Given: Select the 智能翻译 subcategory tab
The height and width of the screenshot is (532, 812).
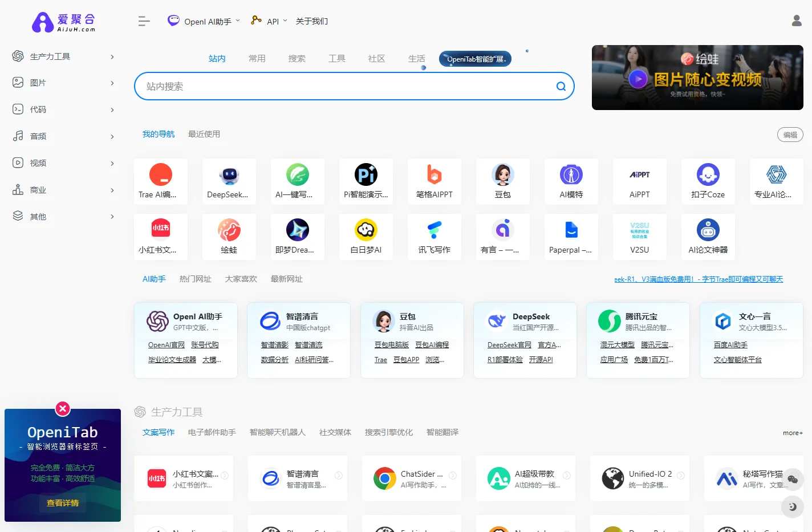Looking at the screenshot, I should pyautogui.click(x=442, y=432).
